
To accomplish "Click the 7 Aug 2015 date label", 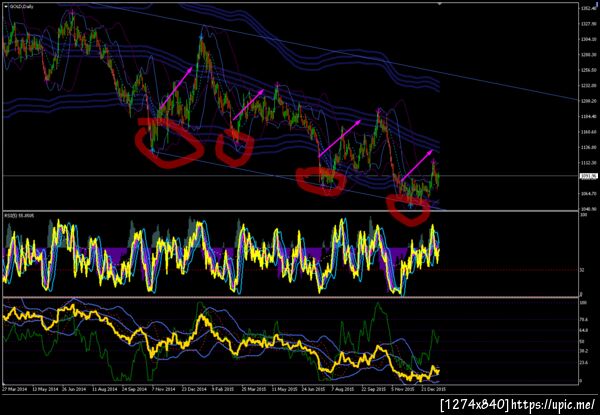I will pyautogui.click(x=343, y=388).
